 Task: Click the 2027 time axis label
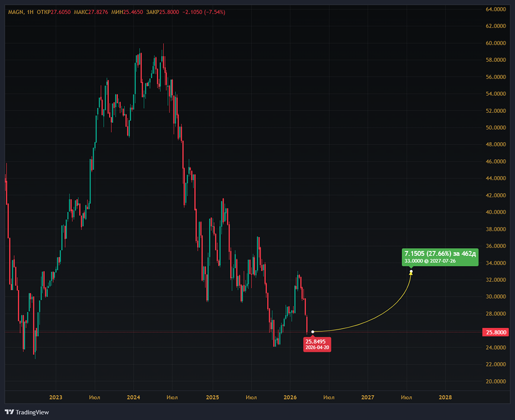[x=368, y=397]
